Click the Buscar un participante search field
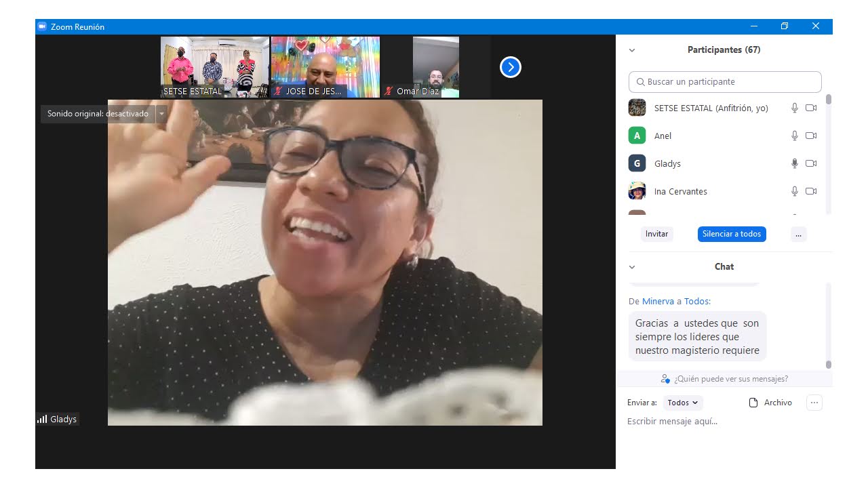 [725, 82]
